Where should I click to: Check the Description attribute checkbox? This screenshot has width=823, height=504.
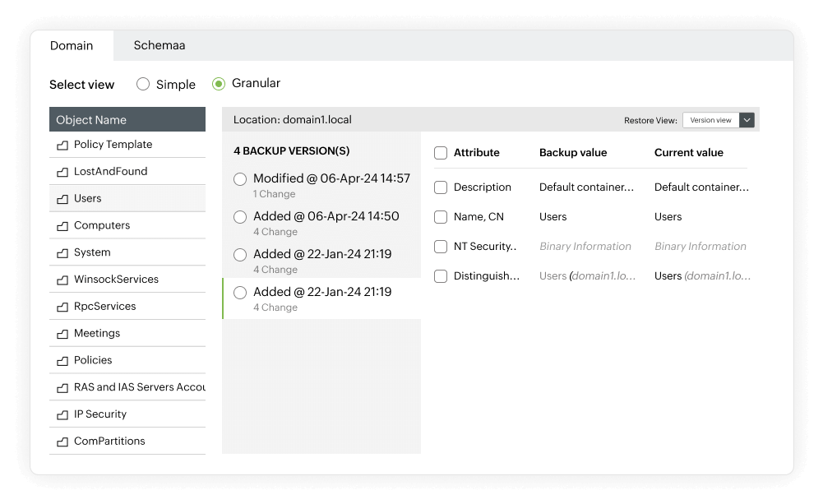pyautogui.click(x=440, y=187)
